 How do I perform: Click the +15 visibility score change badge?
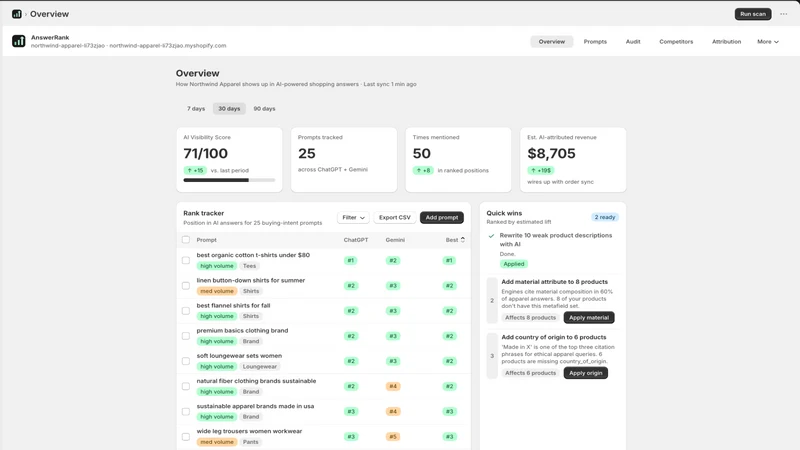[x=195, y=170]
